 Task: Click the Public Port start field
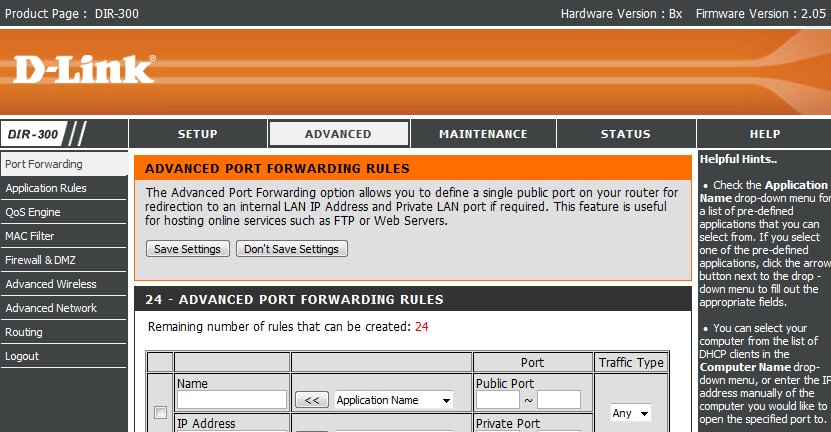click(498, 400)
